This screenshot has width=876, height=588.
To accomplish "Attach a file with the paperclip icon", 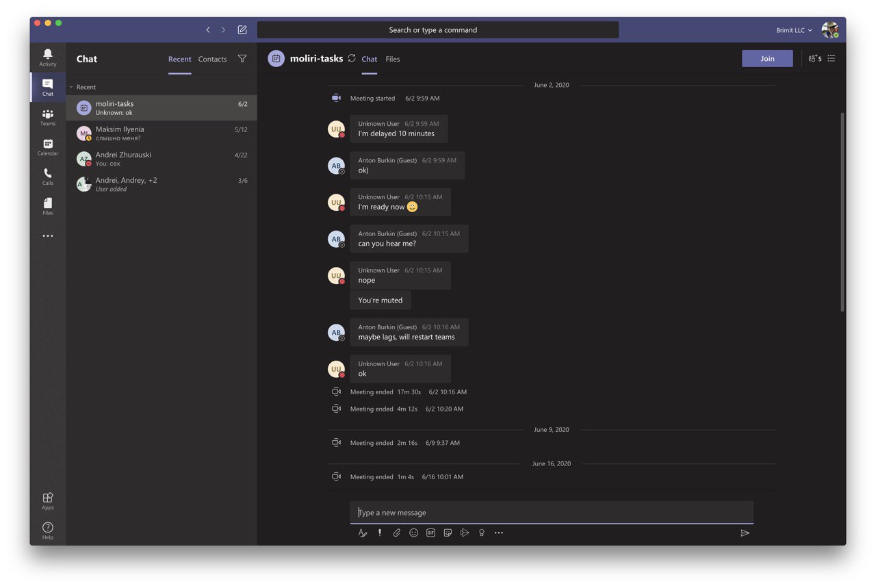I will pyautogui.click(x=397, y=533).
